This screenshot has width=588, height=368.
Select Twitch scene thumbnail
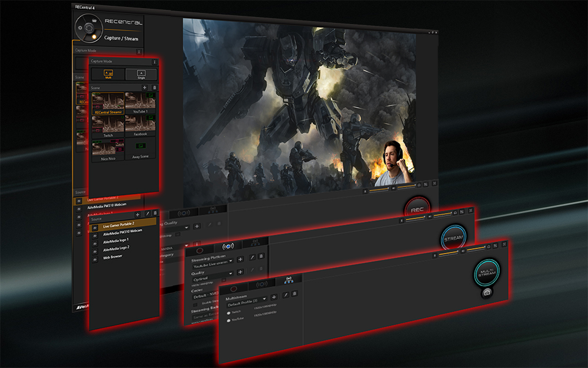pos(108,127)
